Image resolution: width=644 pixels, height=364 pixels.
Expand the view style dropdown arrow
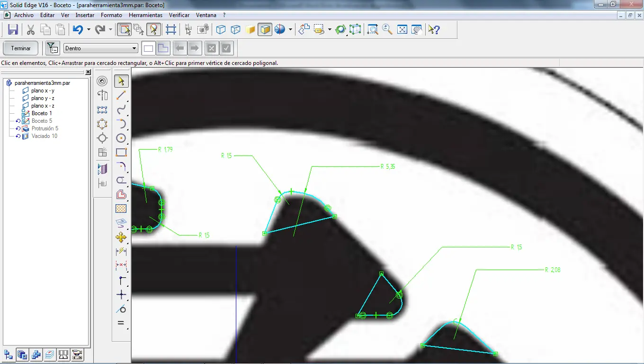290,29
